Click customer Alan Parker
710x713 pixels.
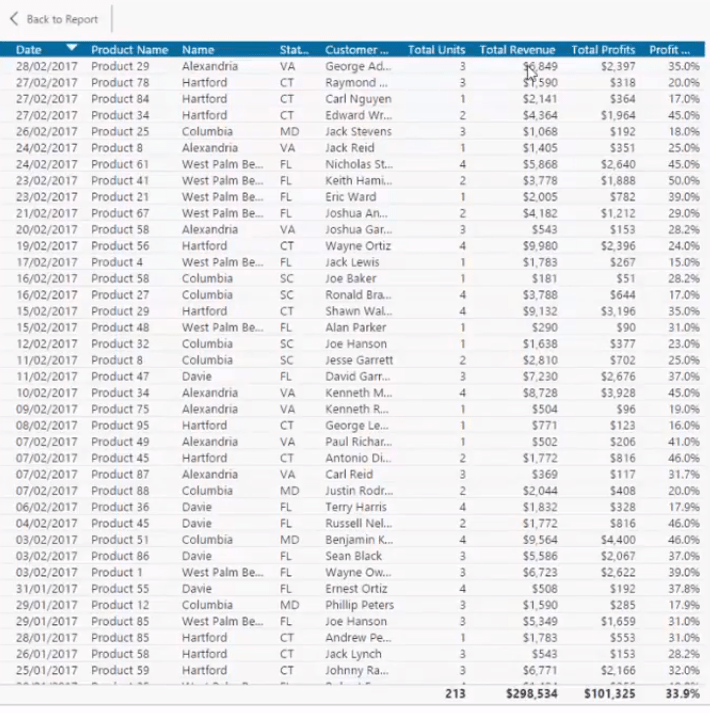tap(356, 328)
